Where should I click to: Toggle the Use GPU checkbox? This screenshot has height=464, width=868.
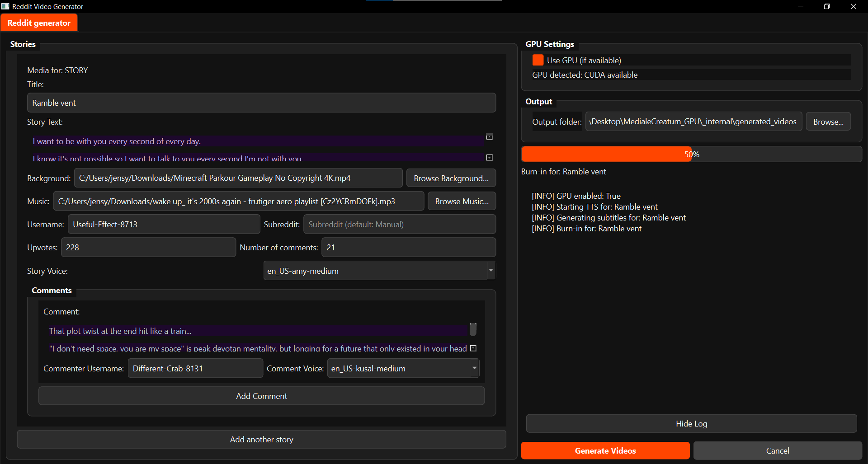538,60
